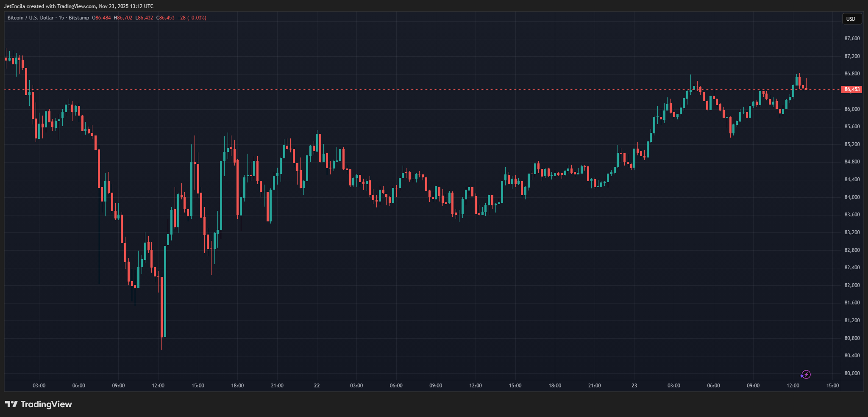Click the low value L86,432 in legend
This screenshot has height=417, width=868.
[x=144, y=18]
